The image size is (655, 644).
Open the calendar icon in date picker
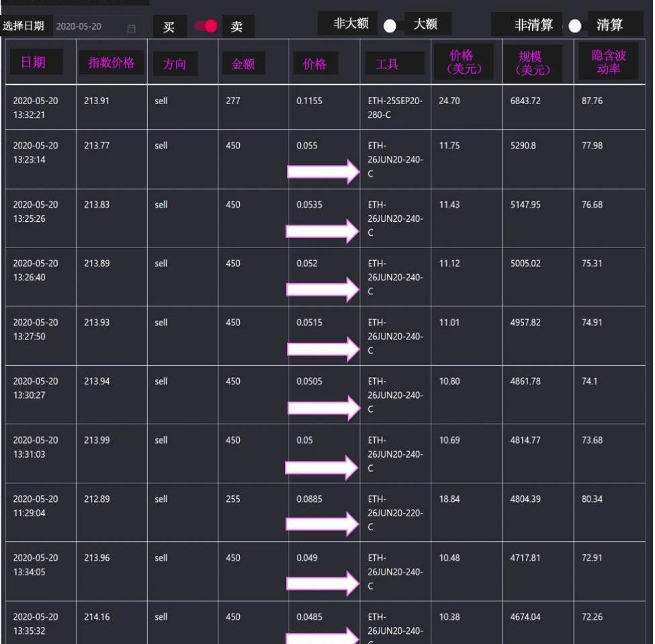pos(131,28)
